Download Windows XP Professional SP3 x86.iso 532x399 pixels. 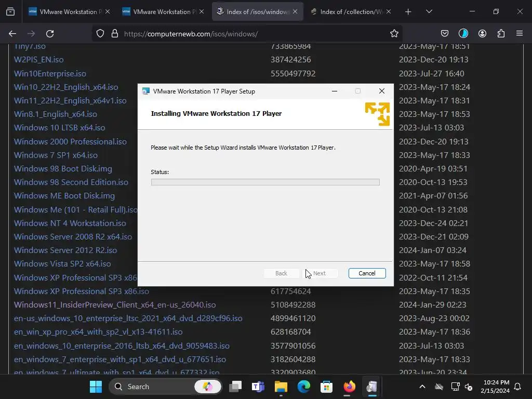(x=82, y=291)
